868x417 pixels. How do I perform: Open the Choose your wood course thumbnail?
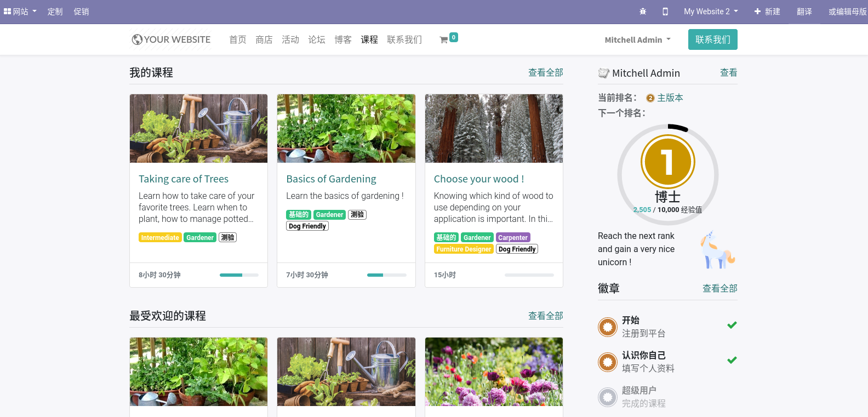coord(494,129)
